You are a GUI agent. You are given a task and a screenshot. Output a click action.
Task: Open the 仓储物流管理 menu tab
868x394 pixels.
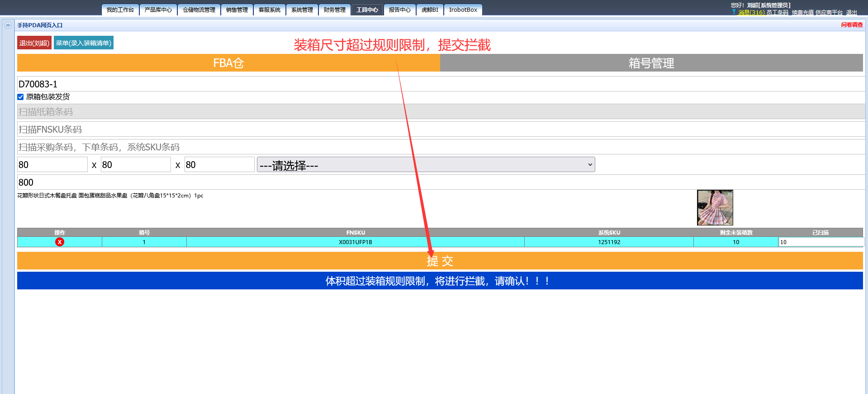[x=199, y=10]
